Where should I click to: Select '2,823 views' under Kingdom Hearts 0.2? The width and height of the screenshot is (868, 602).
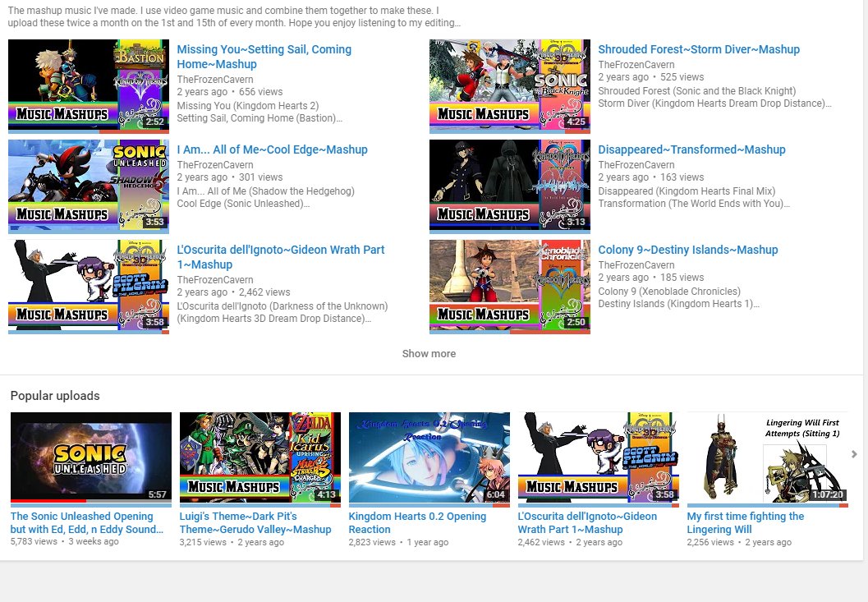pos(372,542)
